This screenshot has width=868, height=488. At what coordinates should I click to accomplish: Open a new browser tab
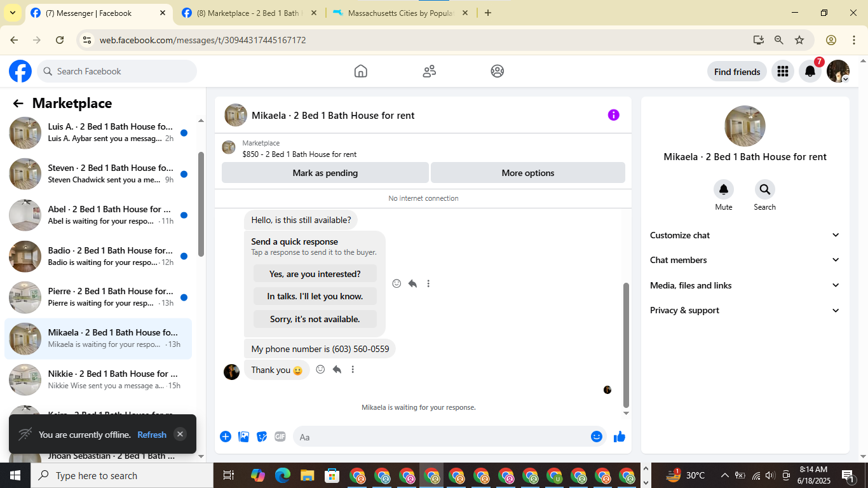click(x=488, y=13)
